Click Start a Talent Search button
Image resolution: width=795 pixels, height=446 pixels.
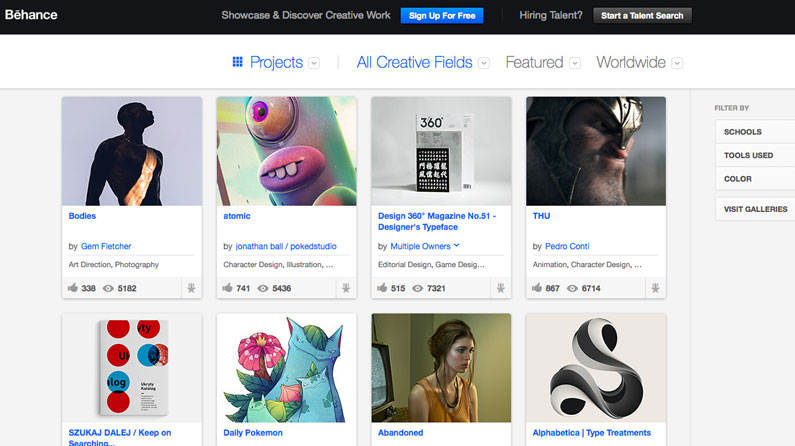tap(642, 15)
